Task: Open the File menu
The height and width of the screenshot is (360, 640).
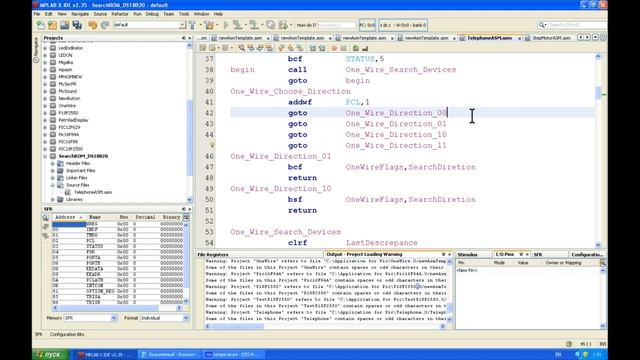Action: tap(37, 14)
